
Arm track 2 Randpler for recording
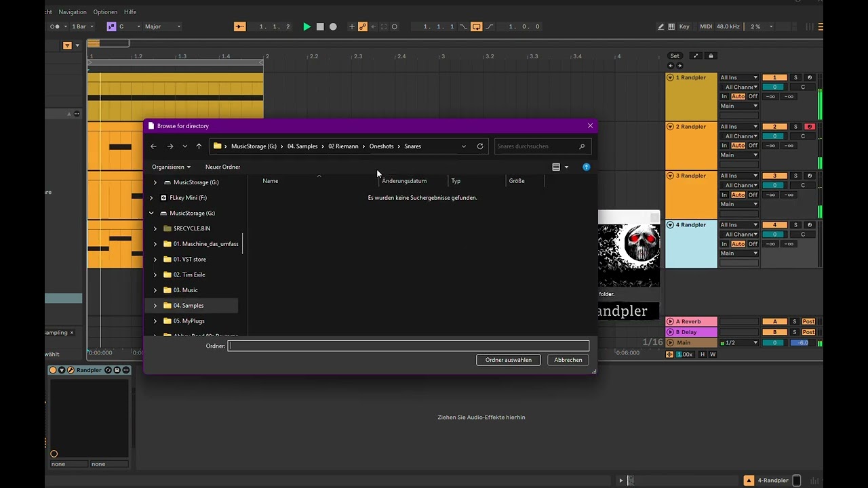[809, 127]
